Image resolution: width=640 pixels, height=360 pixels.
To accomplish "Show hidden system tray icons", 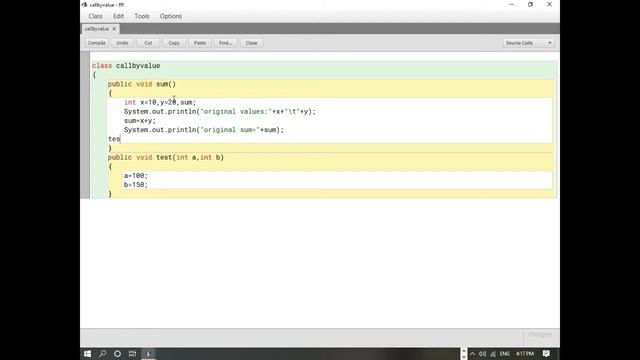I will pos(473,354).
